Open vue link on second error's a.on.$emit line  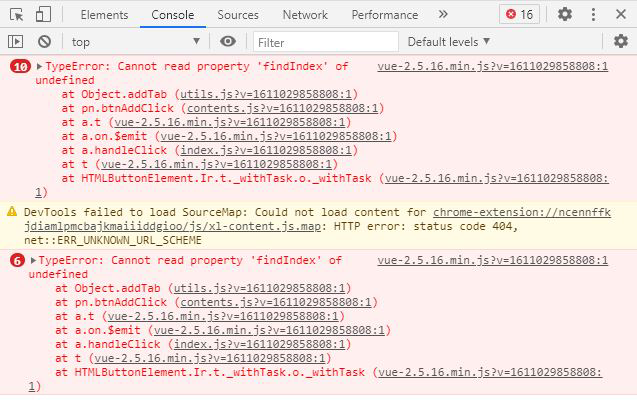click(269, 330)
